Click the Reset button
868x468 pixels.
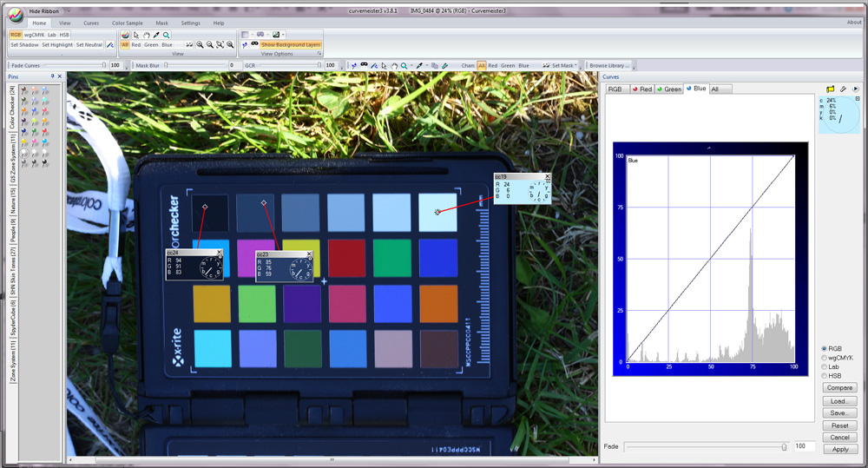pyautogui.click(x=839, y=425)
